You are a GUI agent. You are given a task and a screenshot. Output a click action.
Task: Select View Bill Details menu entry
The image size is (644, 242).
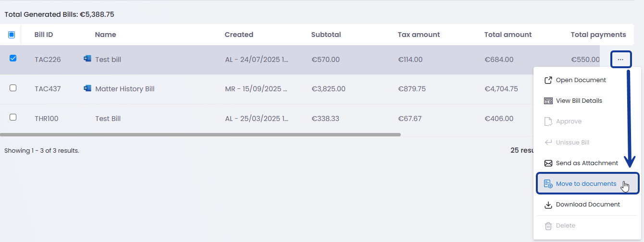579,101
